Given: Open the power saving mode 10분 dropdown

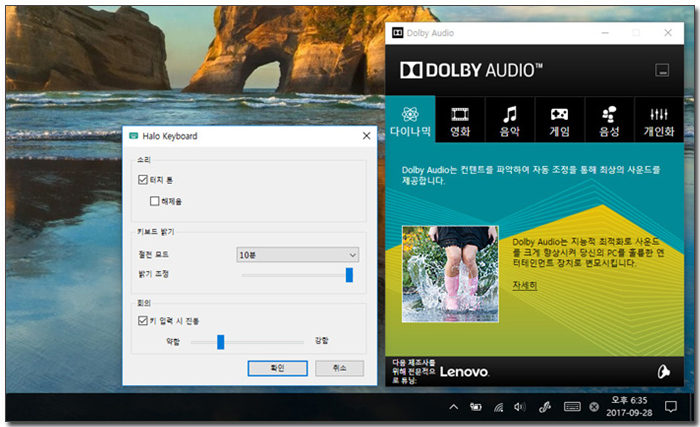Looking at the screenshot, I should click(x=297, y=255).
